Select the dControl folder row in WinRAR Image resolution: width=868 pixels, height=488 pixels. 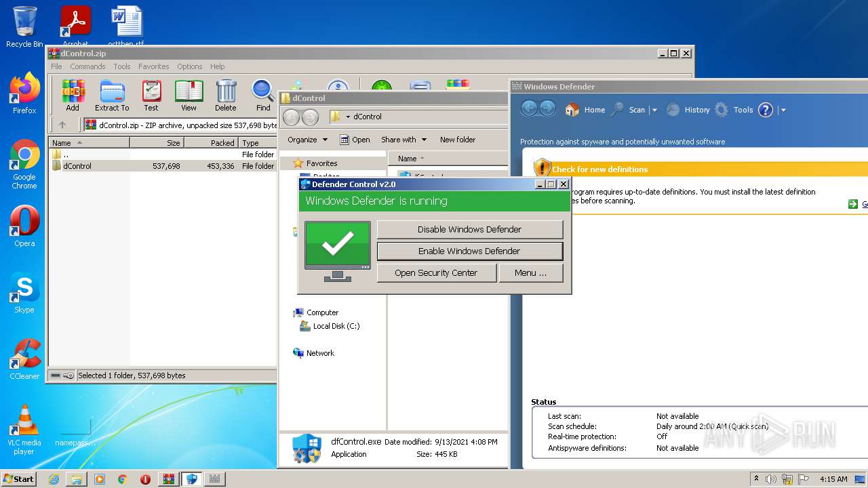pos(163,166)
